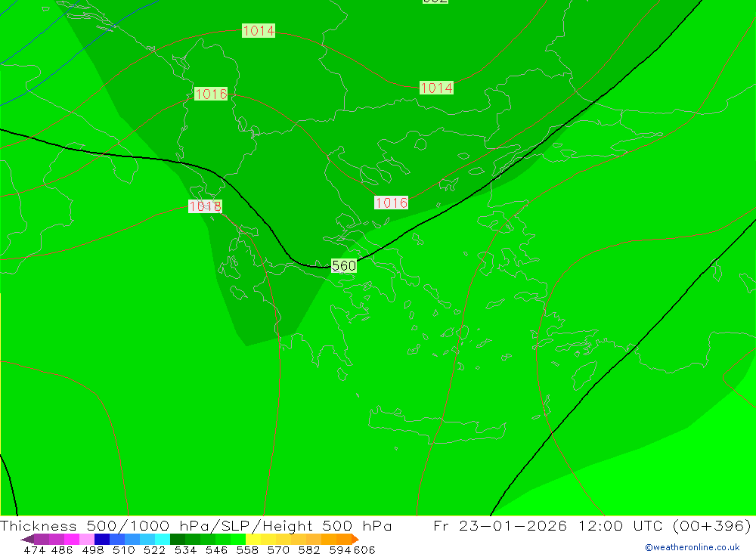This screenshot has width=756, height=554.
Task: Click the map title "Thickness 500/1000 hPa/SLP/Height 500 hPa"
Action: [x=196, y=525]
